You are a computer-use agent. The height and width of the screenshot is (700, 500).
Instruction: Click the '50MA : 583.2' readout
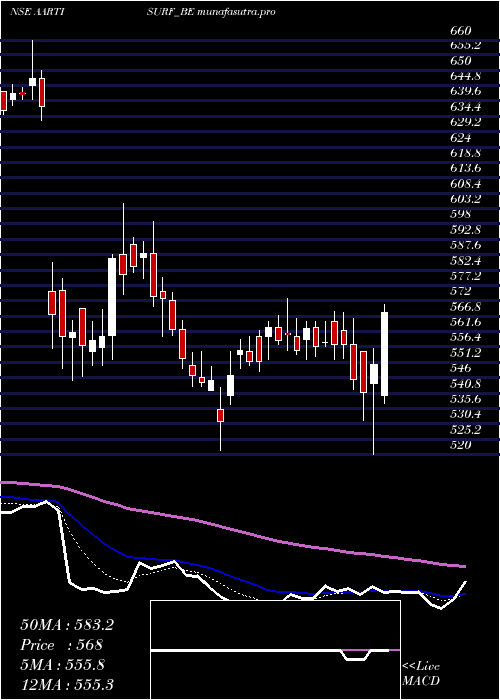(x=67, y=625)
